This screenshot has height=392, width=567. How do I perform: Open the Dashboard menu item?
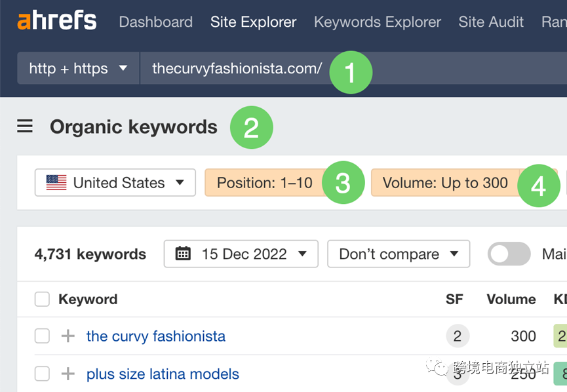pyautogui.click(x=156, y=22)
